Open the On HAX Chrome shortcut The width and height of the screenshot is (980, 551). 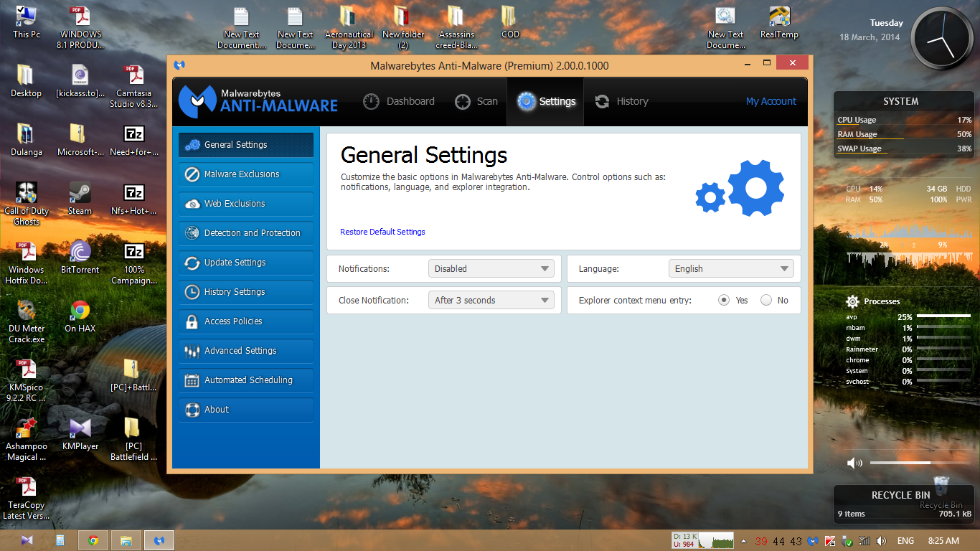(x=80, y=316)
